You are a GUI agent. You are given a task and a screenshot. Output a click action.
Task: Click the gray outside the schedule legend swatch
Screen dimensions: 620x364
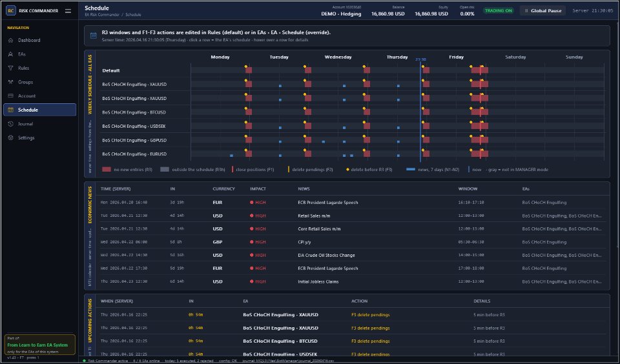click(165, 170)
